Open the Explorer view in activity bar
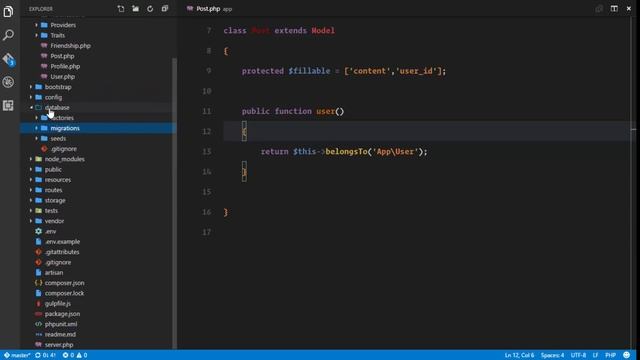Image resolution: width=640 pixels, height=360 pixels. click(x=8, y=11)
